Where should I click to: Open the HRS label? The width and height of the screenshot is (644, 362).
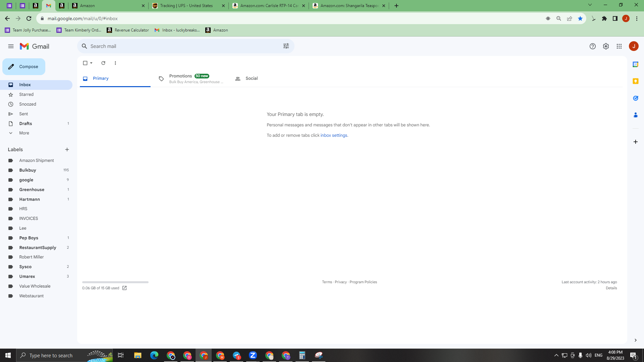(36, 209)
